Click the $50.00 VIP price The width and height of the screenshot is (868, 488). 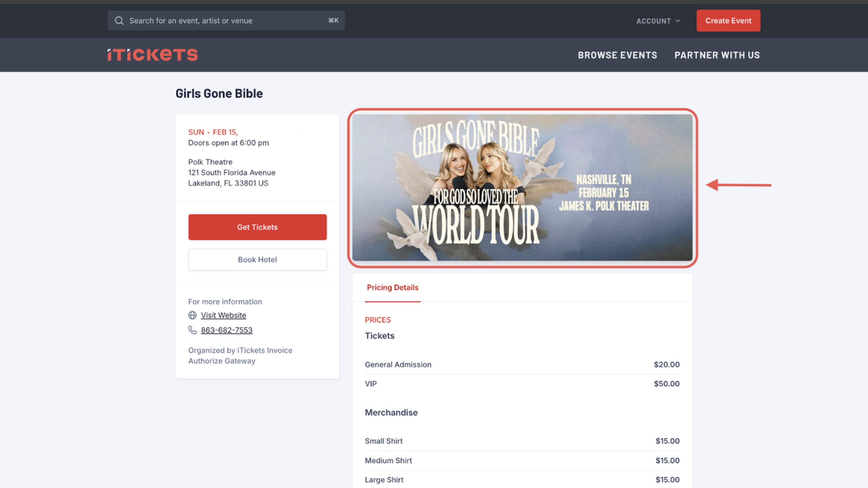[666, 384]
